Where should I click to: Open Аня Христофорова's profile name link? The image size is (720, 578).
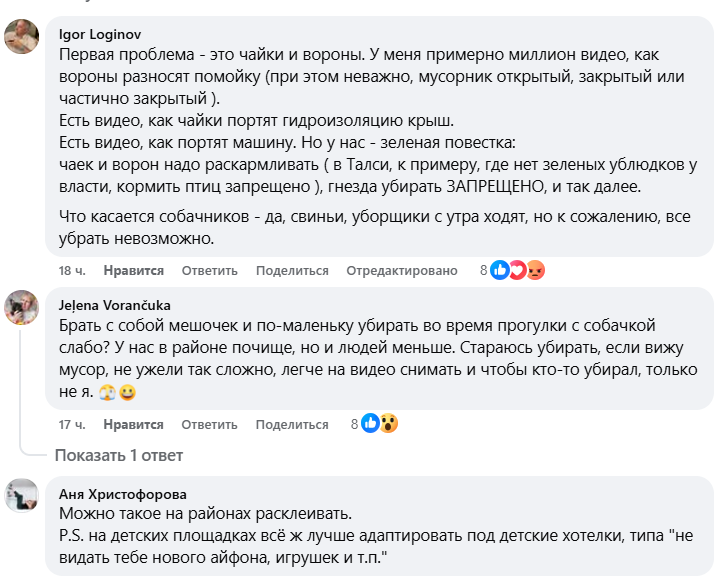(123, 493)
